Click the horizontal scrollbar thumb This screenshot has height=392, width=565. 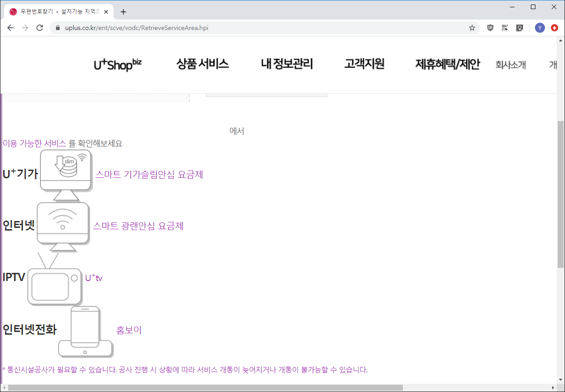(x=205, y=388)
